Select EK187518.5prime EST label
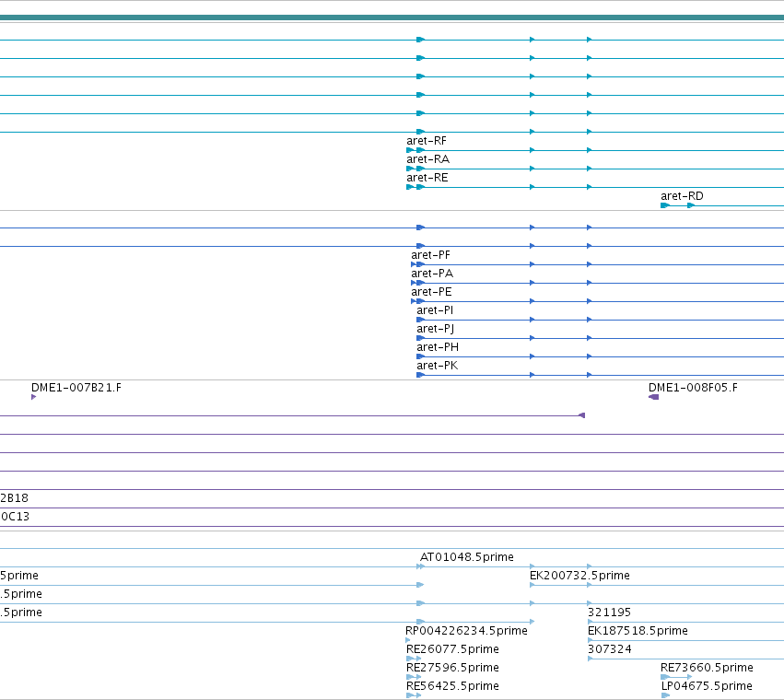The height and width of the screenshot is (700, 784). [x=638, y=631]
